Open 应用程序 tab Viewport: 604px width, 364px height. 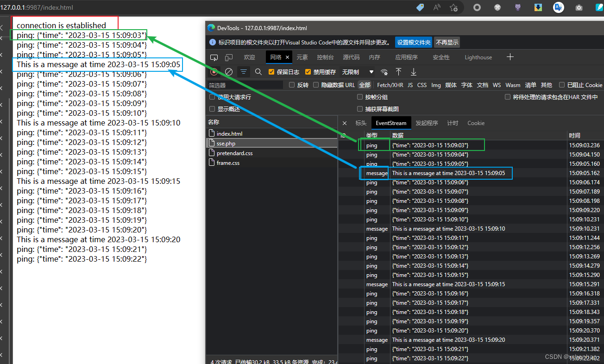[406, 57]
